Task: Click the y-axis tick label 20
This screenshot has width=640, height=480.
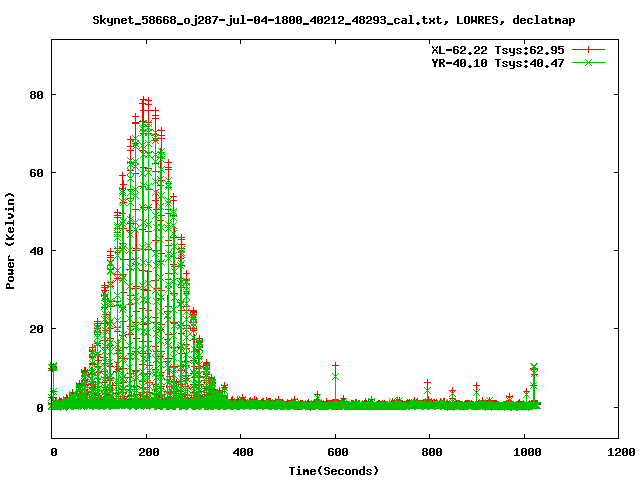Action: pos(36,329)
